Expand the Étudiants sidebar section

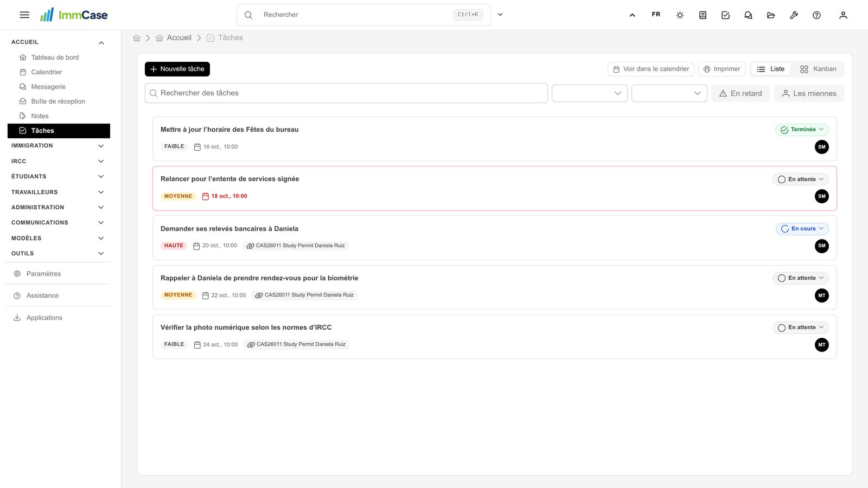click(x=58, y=176)
